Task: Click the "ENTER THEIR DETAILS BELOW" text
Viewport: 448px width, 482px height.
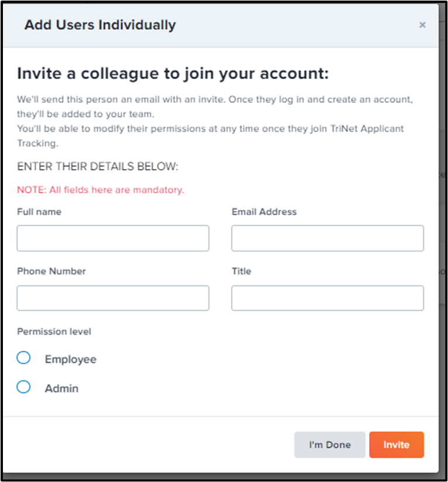Action: coord(98,167)
